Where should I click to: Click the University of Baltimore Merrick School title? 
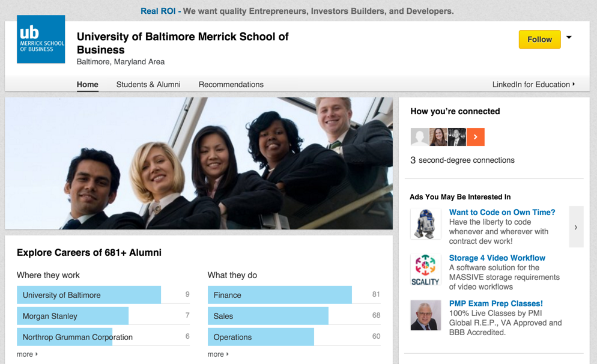coord(183,43)
